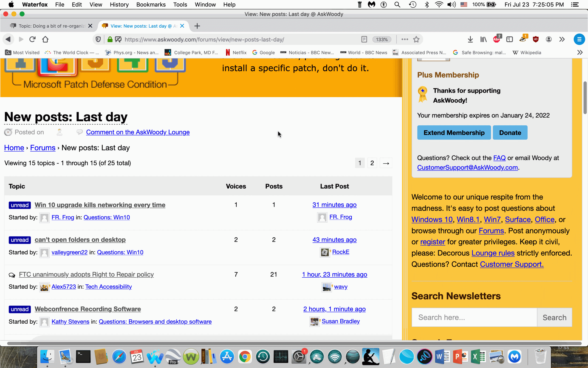Open Tech Accessibility forum link
Screen dimensions: 588x368
pos(108,287)
